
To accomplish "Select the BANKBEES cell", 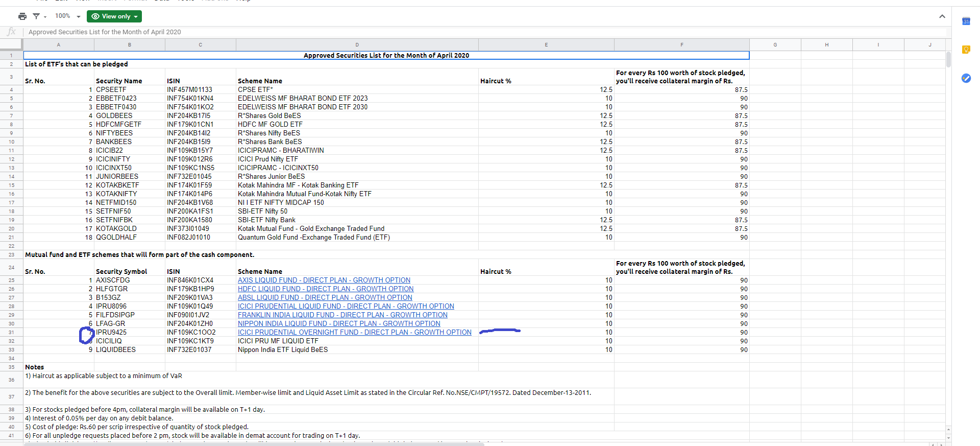I will pyautogui.click(x=130, y=142).
